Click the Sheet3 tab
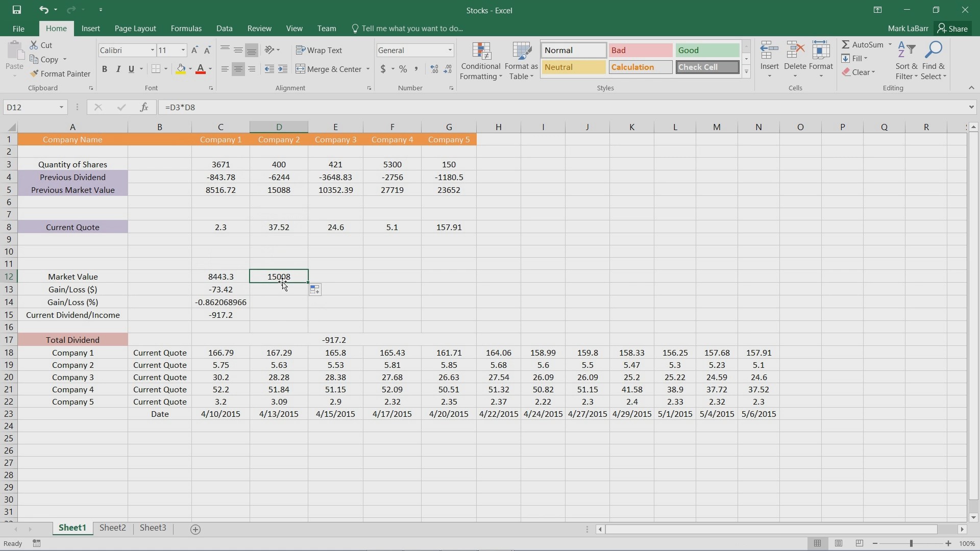980x551 pixels. pos(152,528)
